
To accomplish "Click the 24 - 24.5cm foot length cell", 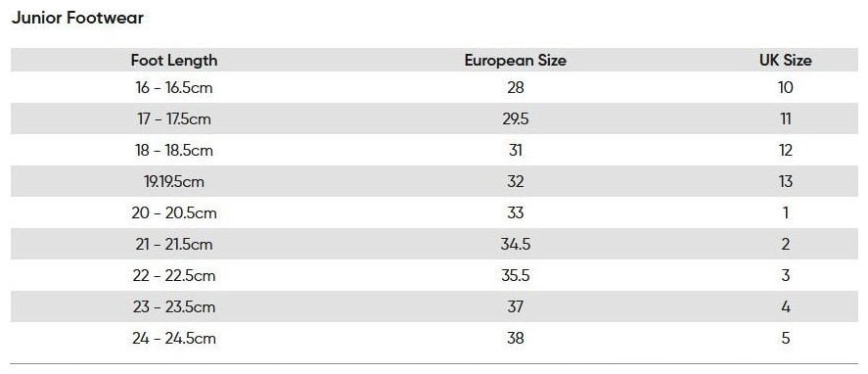I will click(x=174, y=338).
